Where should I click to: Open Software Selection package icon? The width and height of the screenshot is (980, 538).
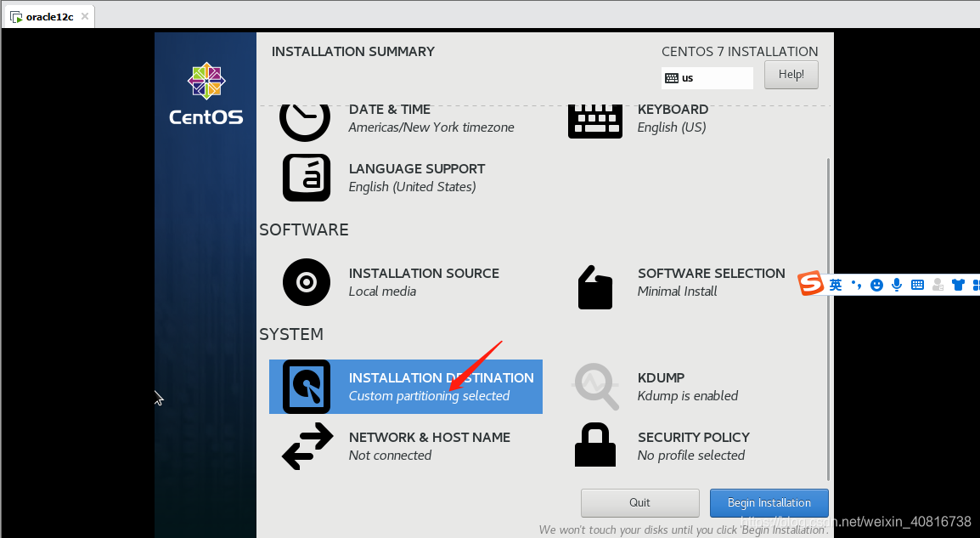[x=595, y=288]
